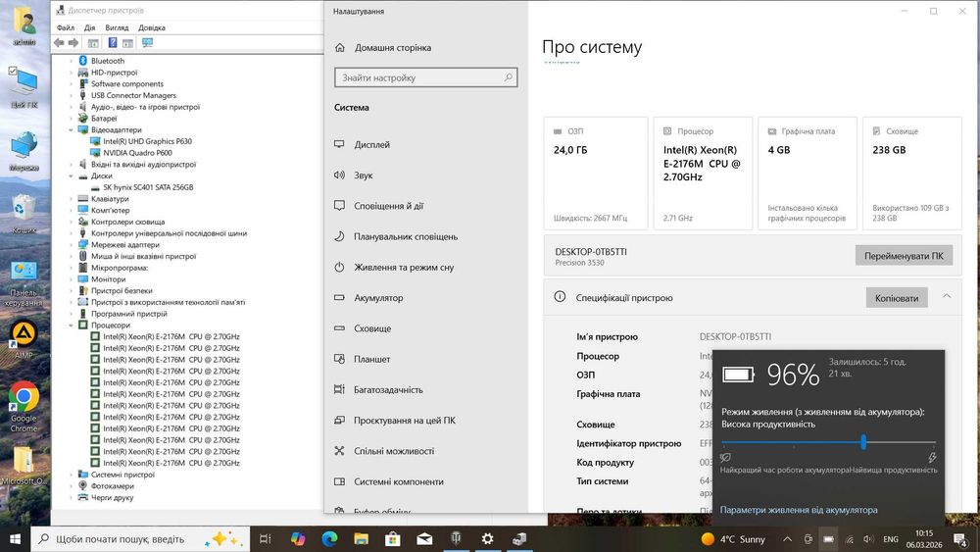Click Settings gear icon in taskbar
The image size is (980, 552).
487,538
